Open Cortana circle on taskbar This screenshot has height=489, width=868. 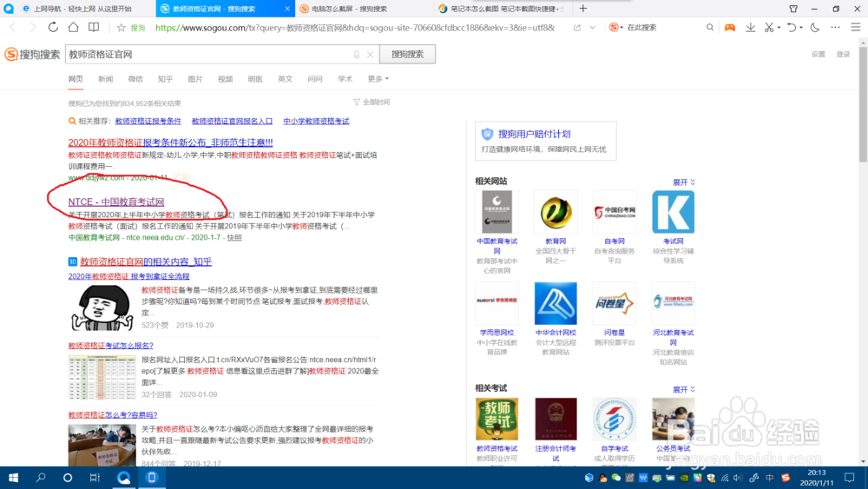(x=68, y=478)
